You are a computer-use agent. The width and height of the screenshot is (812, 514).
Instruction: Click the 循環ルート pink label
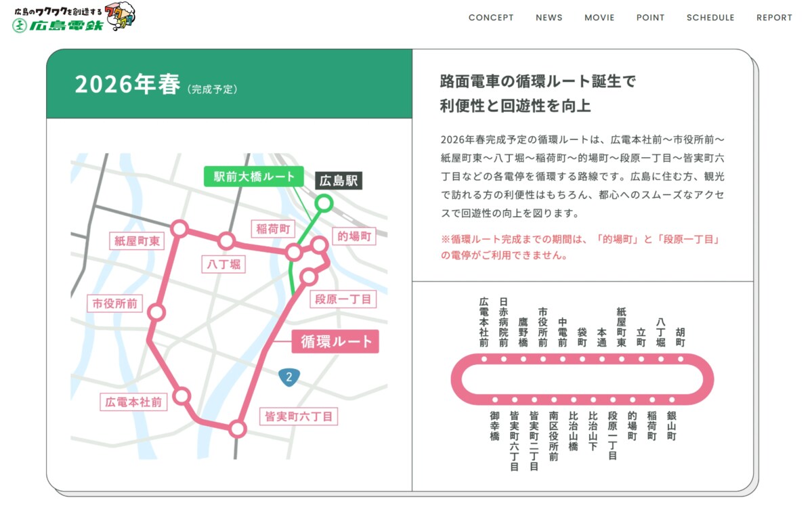335,341
